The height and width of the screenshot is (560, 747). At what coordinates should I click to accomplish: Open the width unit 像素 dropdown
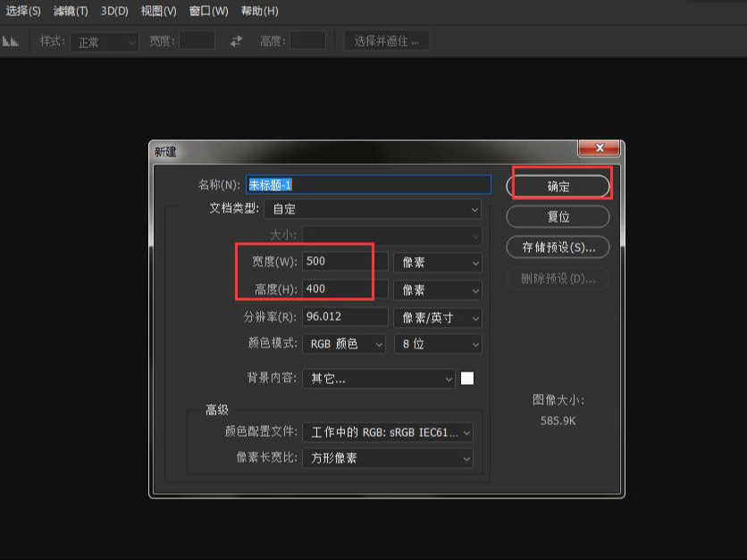tap(437, 262)
